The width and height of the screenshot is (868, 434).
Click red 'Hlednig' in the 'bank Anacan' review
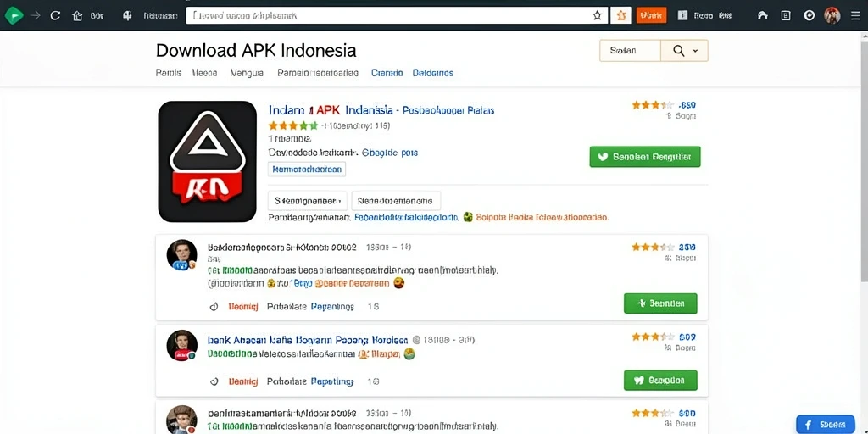point(243,381)
